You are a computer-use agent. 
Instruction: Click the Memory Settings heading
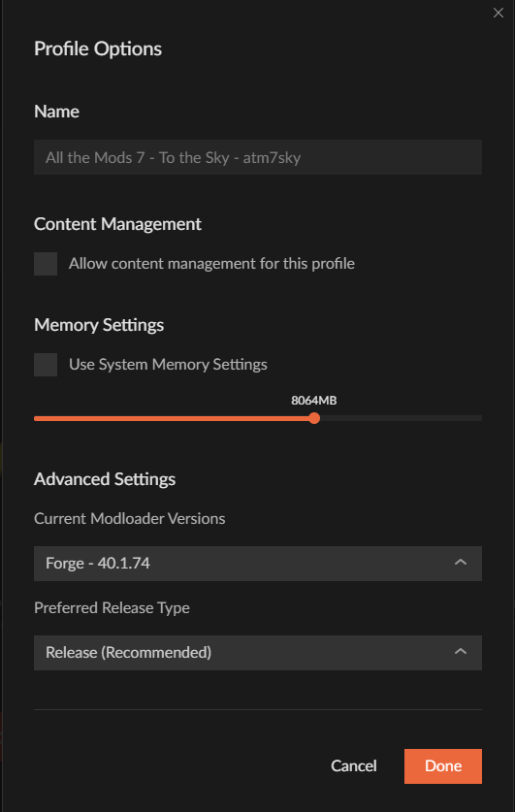click(x=99, y=325)
